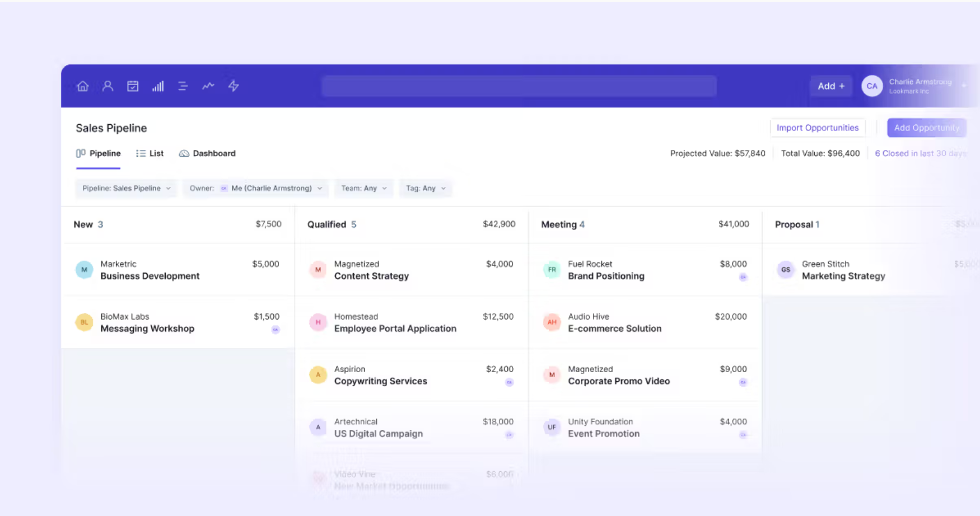Image resolution: width=980 pixels, height=516 pixels.
Task: Select the Proposal column header
Action: tap(797, 224)
